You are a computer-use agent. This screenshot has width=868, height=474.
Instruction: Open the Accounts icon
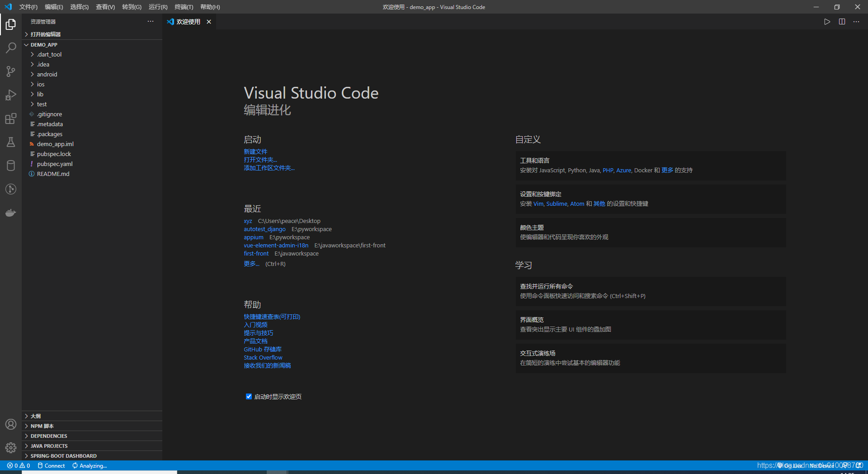(x=11, y=424)
